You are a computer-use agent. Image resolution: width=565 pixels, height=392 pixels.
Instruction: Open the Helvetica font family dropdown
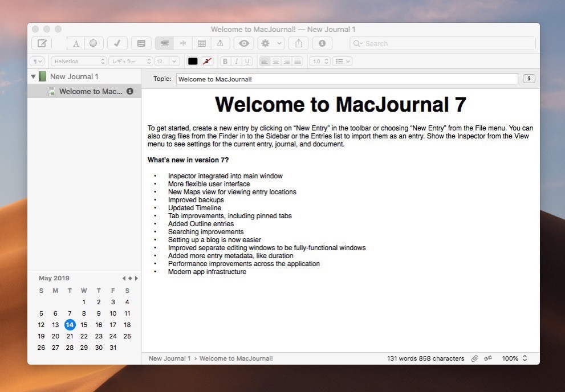(x=79, y=61)
